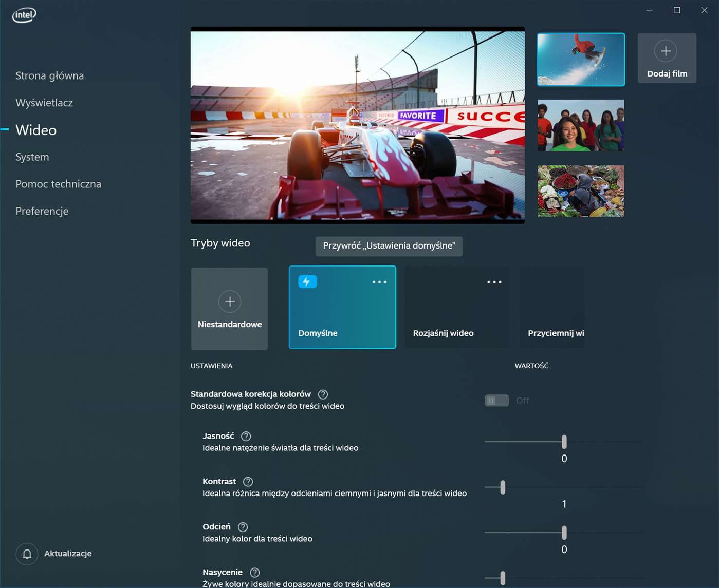Open Preferencje
This screenshot has width=719, height=588.
click(42, 211)
